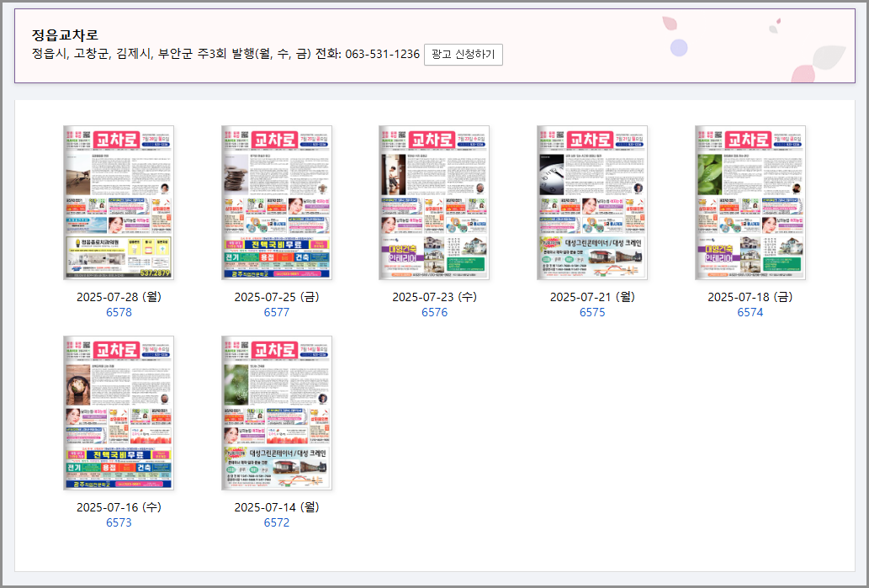The height and width of the screenshot is (588, 869).
Task: Click issue link 6576
Action: point(434,312)
